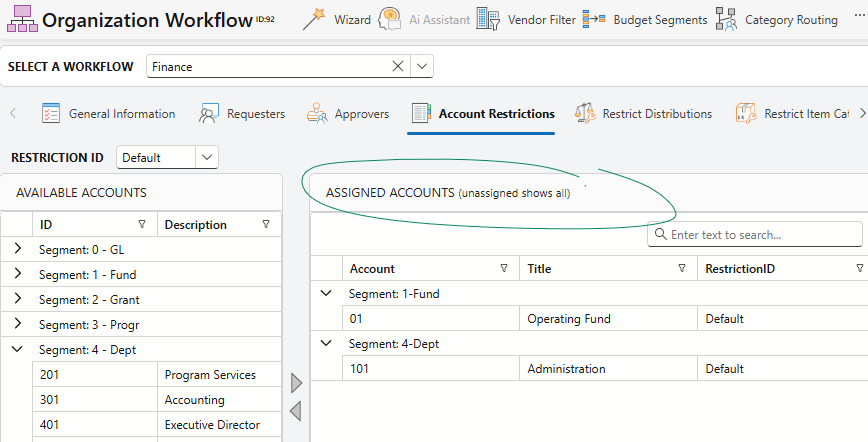Click the Vendor Filter label
The image size is (868, 442).
[x=541, y=20]
